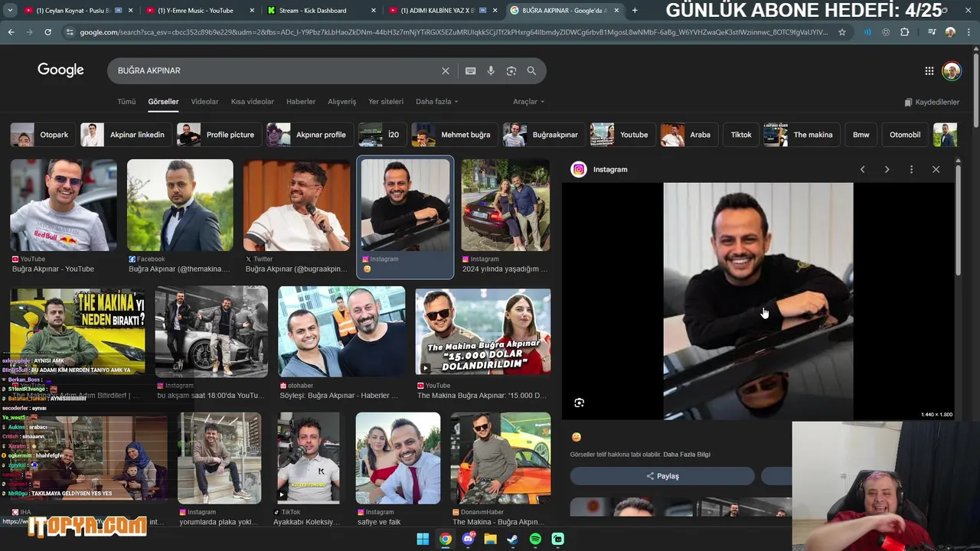980x551 pixels.
Task: Open the Daha Fazla Bilgi link
Action: 687,455
